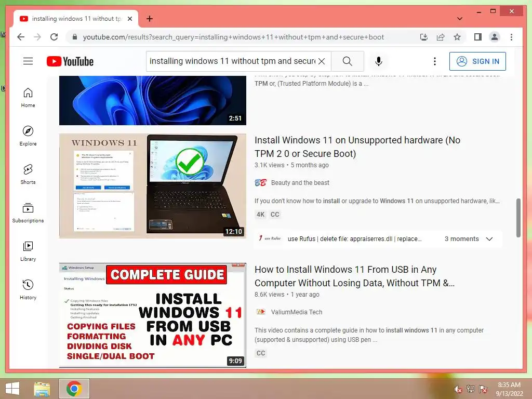The image size is (532, 399).
Task: Click the CC badge under ValiumMedia description
Action: pos(261,353)
